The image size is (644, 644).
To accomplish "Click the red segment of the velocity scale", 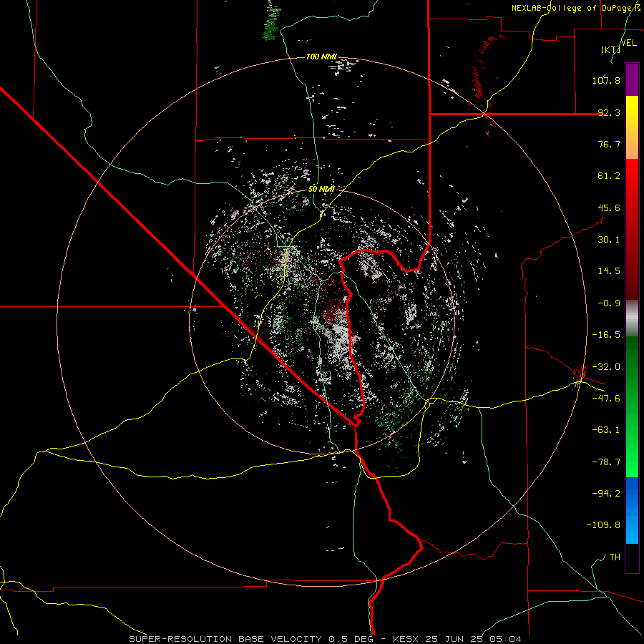I will [x=632, y=229].
